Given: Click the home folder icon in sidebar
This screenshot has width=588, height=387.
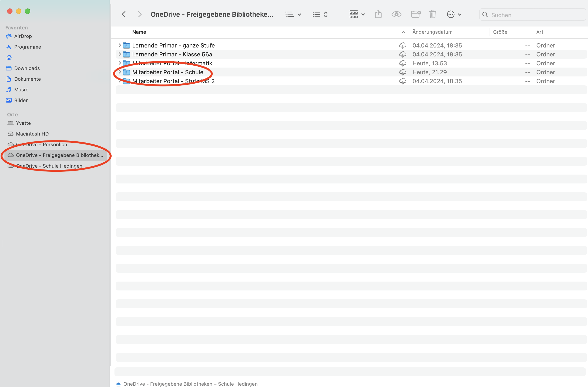Looking at the screenshot, I should tap(9, 58).
